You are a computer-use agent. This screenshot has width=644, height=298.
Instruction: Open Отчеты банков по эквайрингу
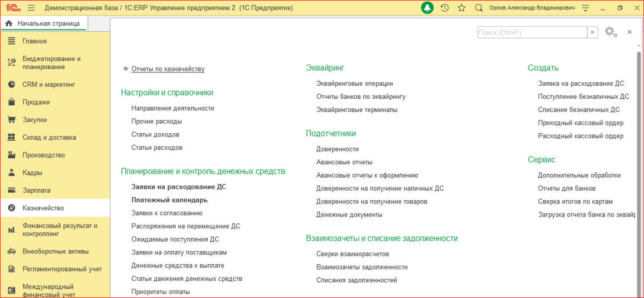[361, 97]
